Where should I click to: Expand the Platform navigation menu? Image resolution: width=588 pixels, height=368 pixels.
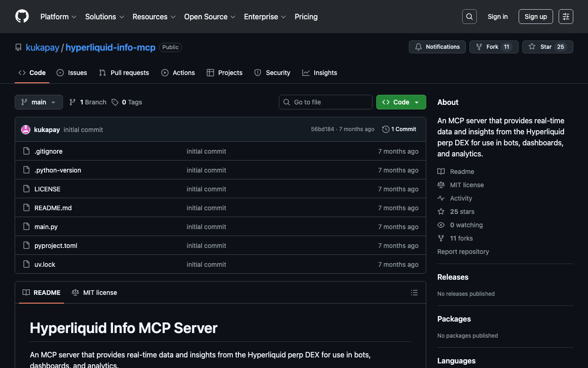tap(58, 17)
